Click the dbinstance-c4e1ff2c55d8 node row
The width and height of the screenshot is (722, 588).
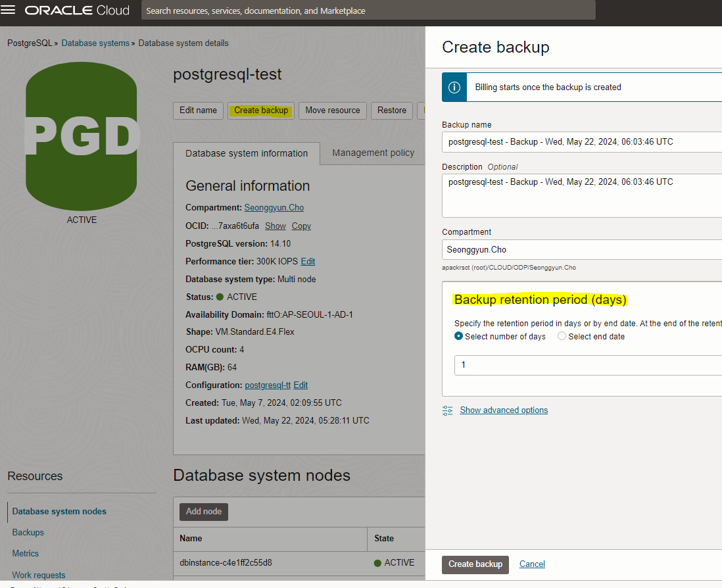pos(299,562)
